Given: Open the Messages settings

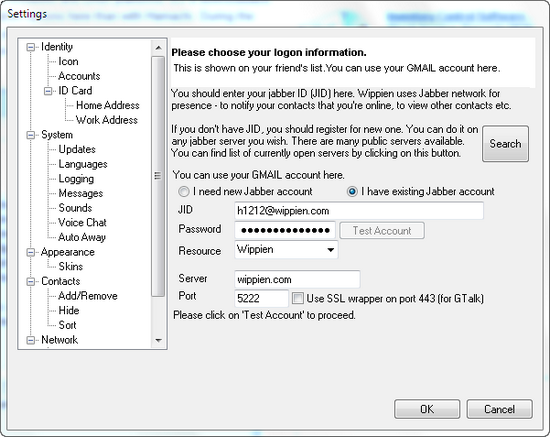Looking at the screenshot, I should [81, 193].
